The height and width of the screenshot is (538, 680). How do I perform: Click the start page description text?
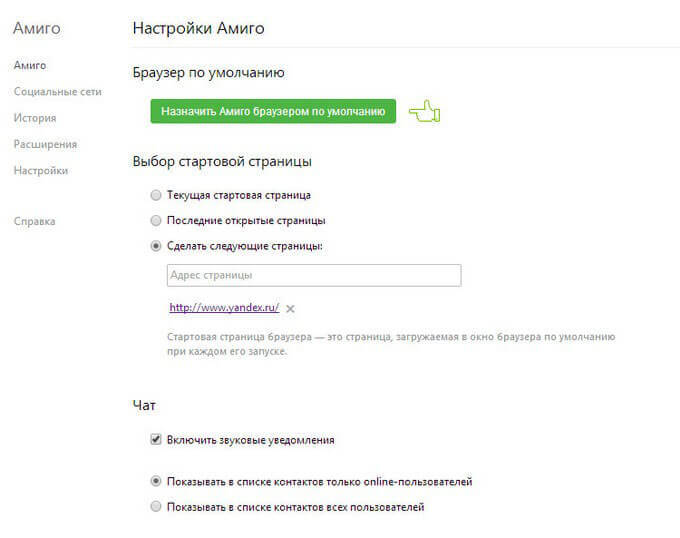click(391, 344)
